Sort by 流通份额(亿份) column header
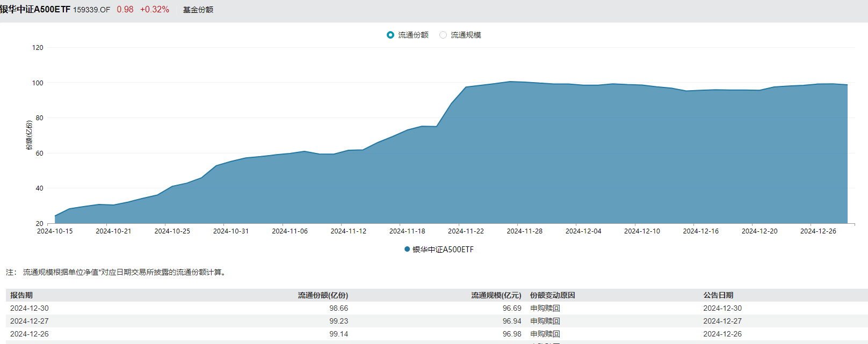This screenshot has height=344, width=868. pos(323,295)
